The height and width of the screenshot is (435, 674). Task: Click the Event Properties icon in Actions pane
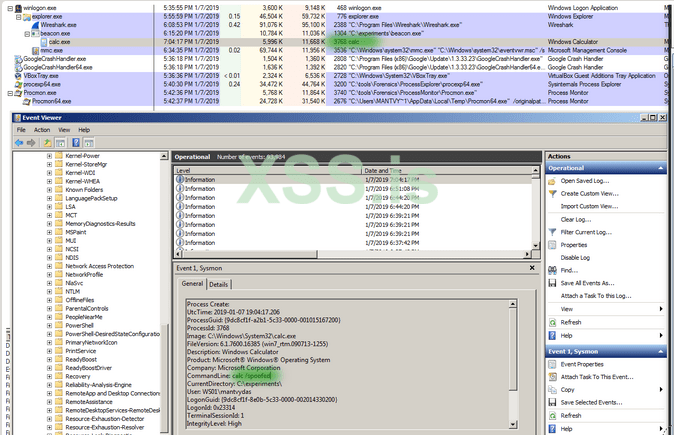[x=552, y=365]
